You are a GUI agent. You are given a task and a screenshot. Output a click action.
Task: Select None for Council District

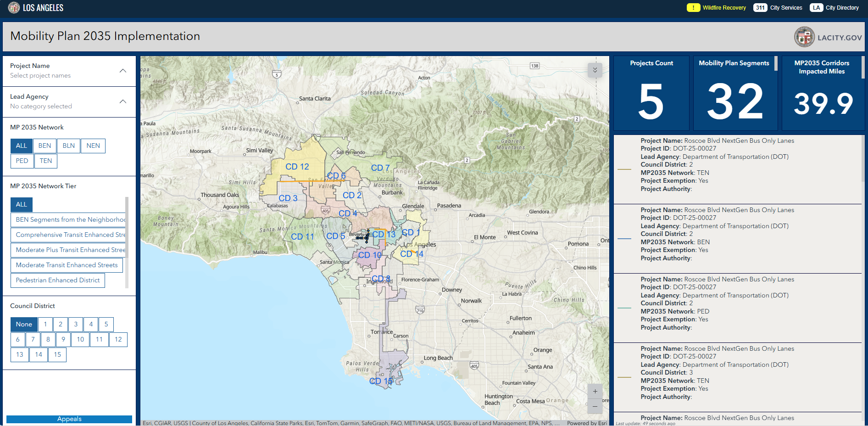tap(24, 325)
